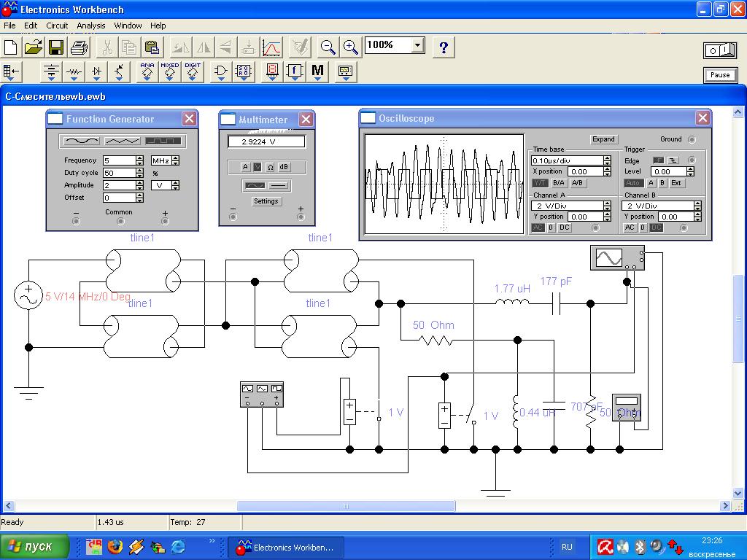Click the Function Generator Offset field

(120, 198)
